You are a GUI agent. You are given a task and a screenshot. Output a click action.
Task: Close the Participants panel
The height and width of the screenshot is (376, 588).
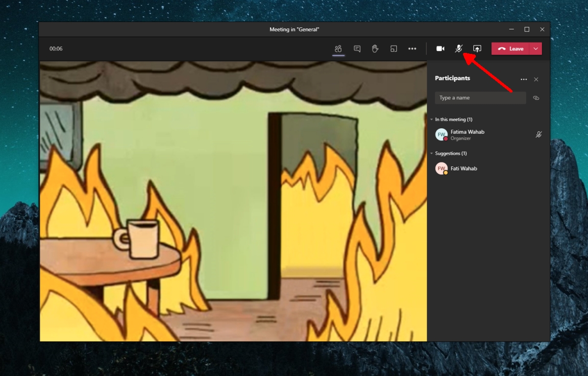pyautogui.click(x=536, y=79)
